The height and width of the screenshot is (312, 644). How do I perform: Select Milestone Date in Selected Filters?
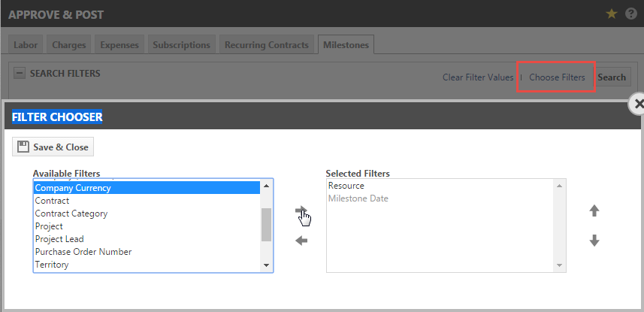pyautogui.click(x=358, y=198)
